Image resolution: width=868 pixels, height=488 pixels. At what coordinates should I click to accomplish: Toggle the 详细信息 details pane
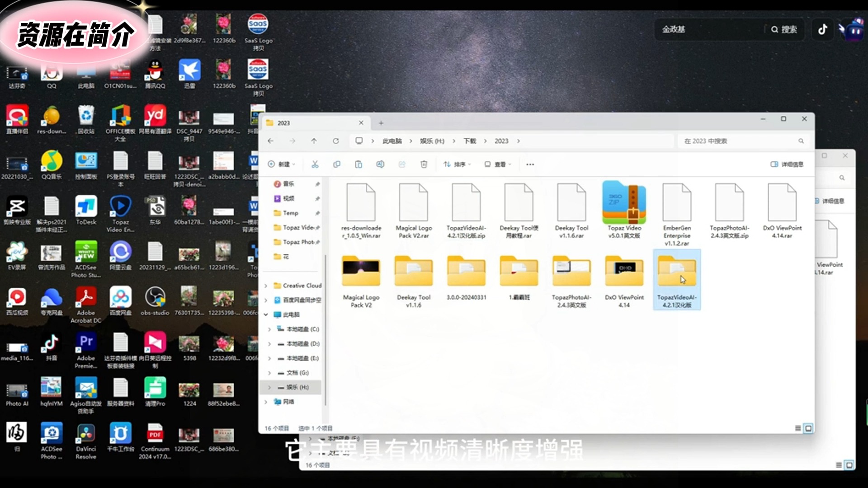[x=787, y=164]
